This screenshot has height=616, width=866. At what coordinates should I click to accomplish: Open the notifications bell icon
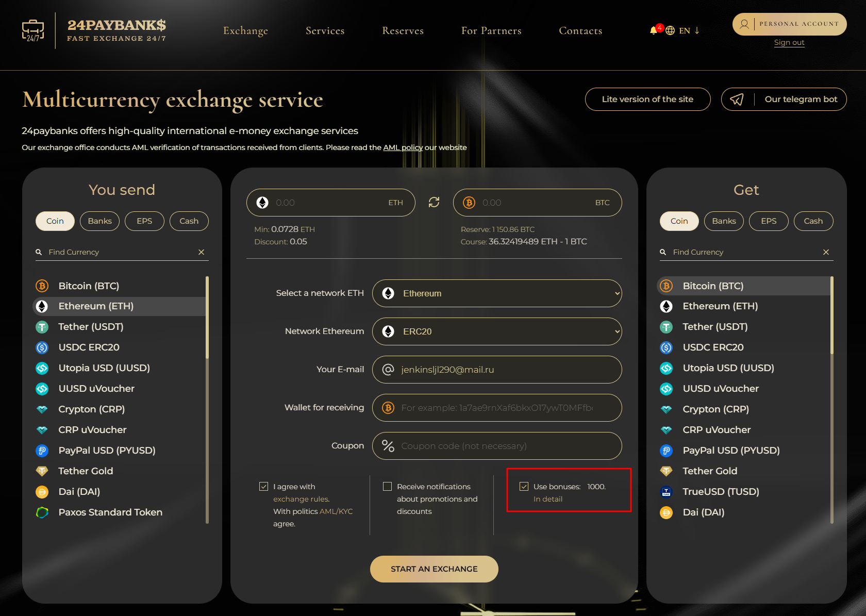[654, 30]
